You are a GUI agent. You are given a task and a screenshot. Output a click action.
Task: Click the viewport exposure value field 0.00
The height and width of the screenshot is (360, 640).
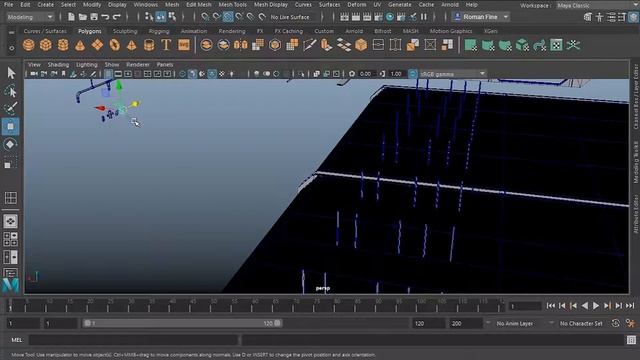(x=366, y=74)
